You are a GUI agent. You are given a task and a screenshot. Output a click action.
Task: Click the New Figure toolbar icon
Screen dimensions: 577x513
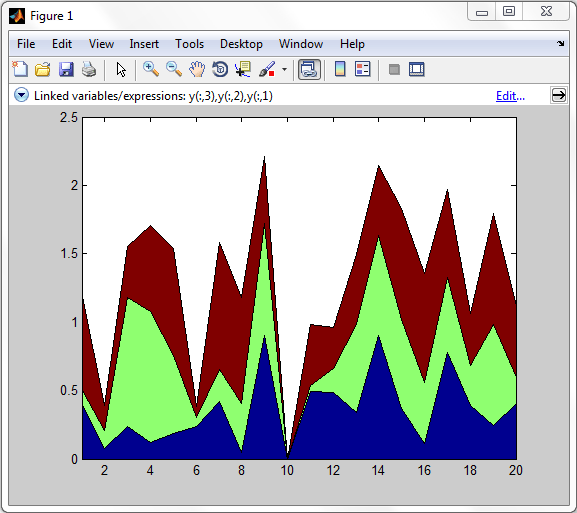coord(20,69)
